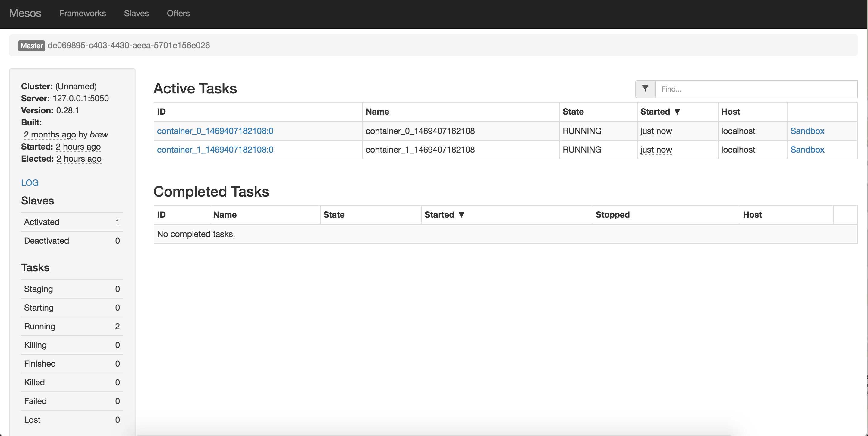Screen dimensions: 868x436
Task: Click Started '2 hours ago' timestamp
Action: [x=78, y=147]
